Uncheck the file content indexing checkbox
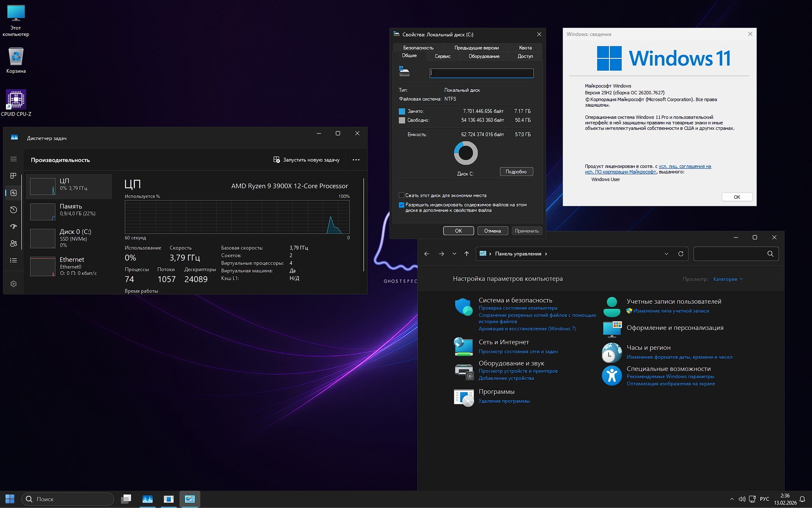 tap(401, 205)
